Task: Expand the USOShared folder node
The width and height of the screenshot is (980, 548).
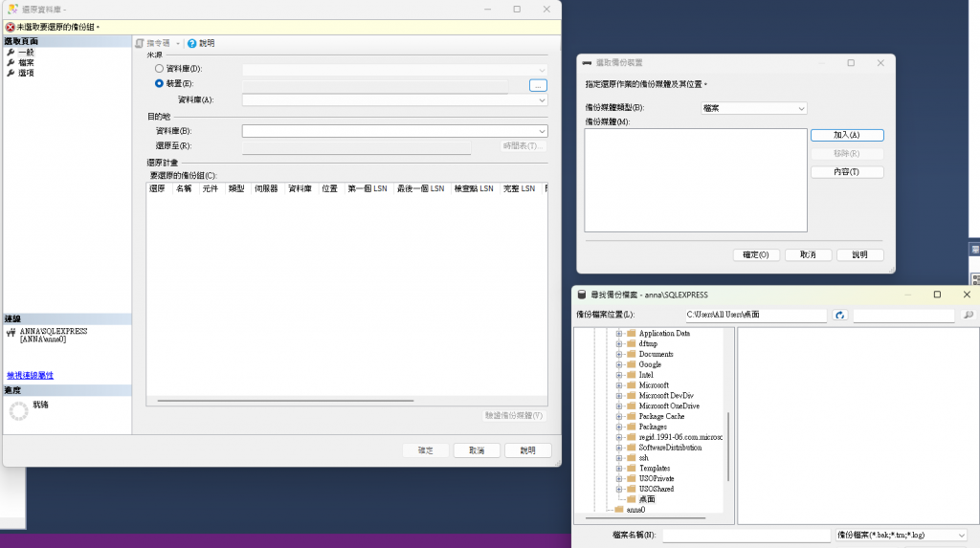Action: (x=619, y=489)
